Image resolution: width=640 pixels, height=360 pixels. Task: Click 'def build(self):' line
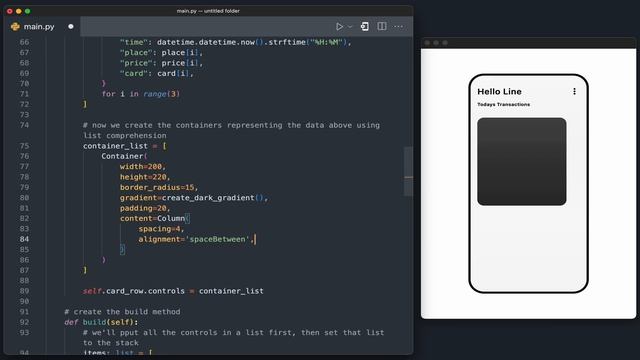[101, 322]
